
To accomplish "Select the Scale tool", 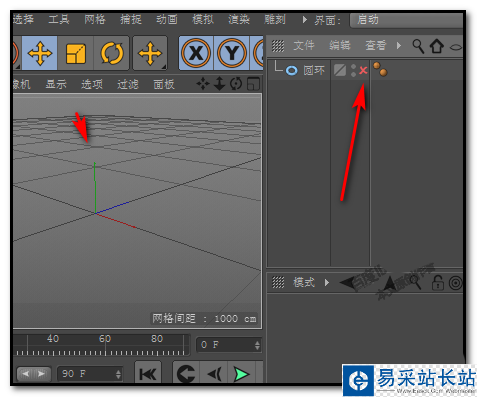I will point(76,53).
